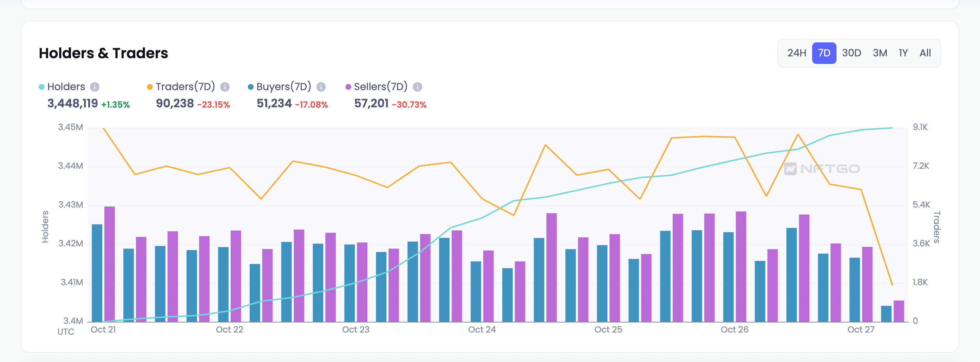The image size is (980, 362).
Task: Click the 3.45M left axis label
Action: coord(70,127)
